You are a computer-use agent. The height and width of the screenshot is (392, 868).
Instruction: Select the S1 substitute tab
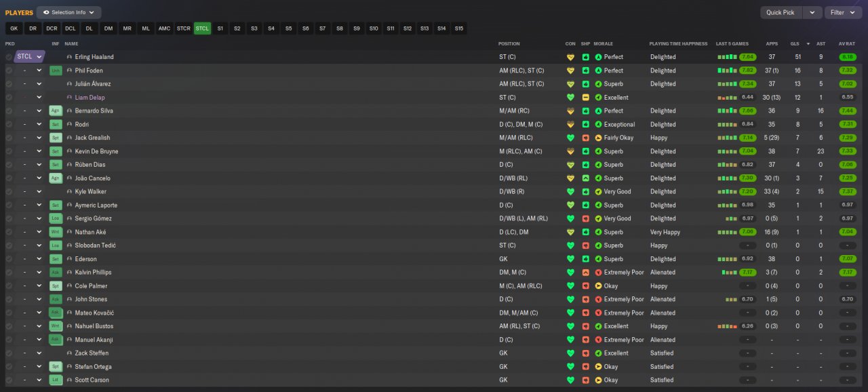(220, 28)
